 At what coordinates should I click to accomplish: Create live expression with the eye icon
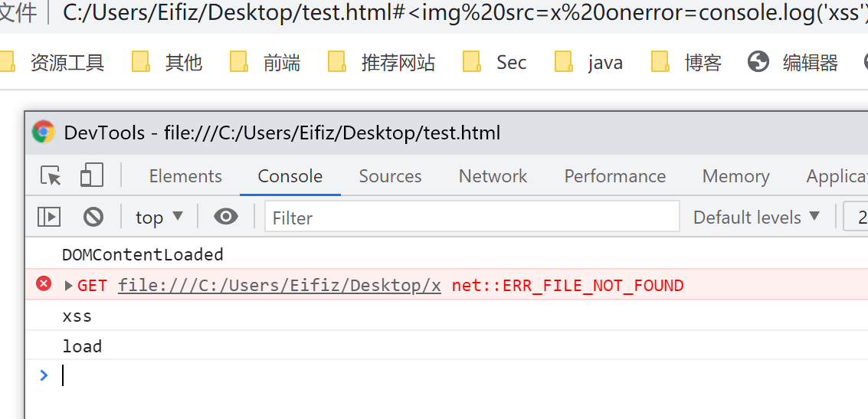226,217
